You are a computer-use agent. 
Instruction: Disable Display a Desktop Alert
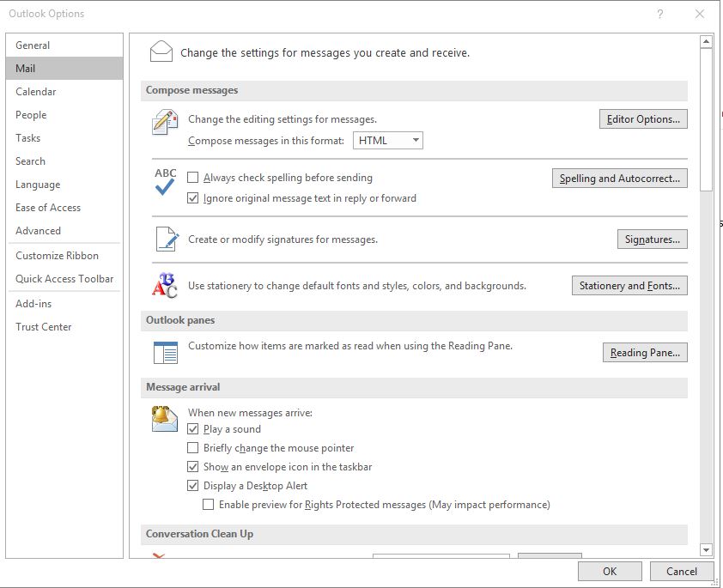(x=192, y=486)
